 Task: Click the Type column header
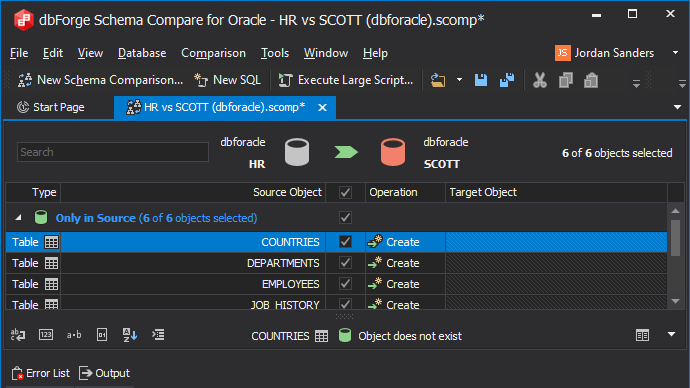point(33,192)
